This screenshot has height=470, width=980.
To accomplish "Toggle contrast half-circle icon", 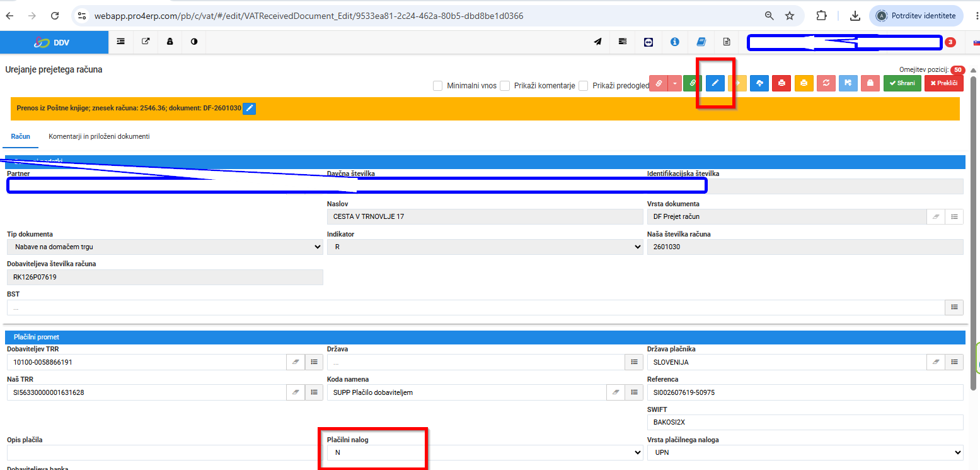I will pyautogui.click(x=193, y=42).
